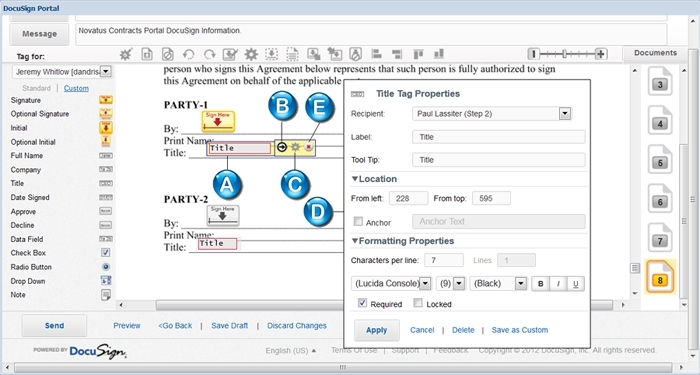Open the (Black) font color dropdown
700x375 pixels.
coord(521,283)
